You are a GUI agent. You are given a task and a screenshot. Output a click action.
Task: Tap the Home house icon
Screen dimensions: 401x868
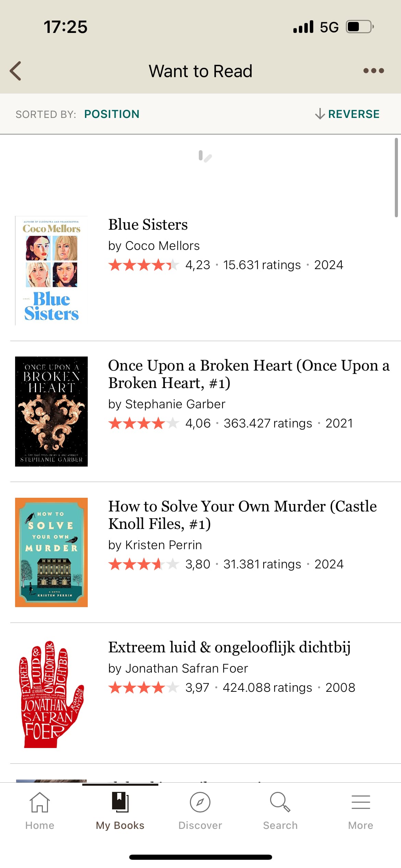click(40, 802)
